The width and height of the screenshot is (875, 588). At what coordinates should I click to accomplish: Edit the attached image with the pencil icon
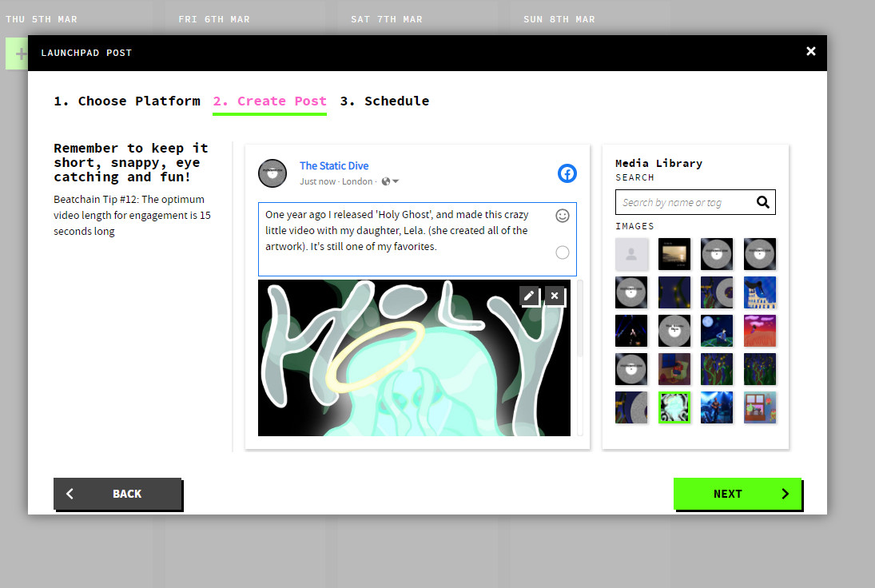[529, 296]
